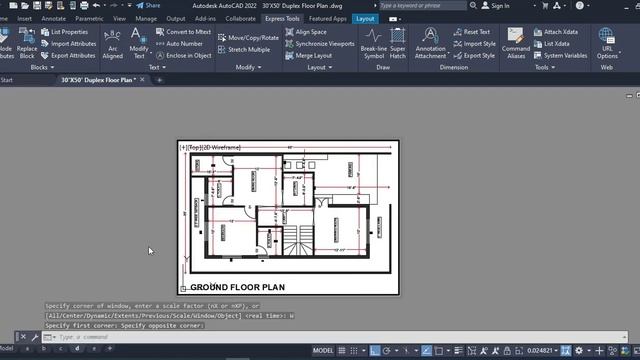Click the Plot printer icon
The height and width of the screenshot is (360, 640).
click(84, 6)
